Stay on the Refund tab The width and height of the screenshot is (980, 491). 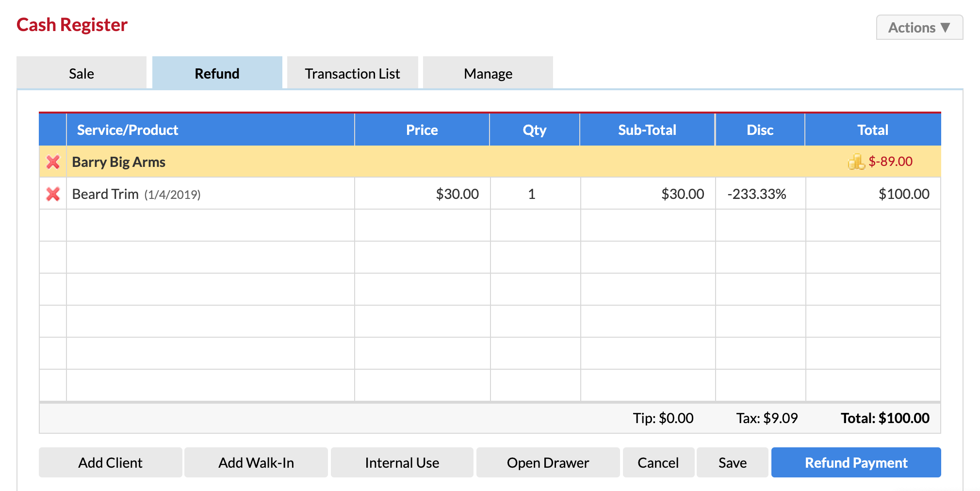tap(216, 73)
